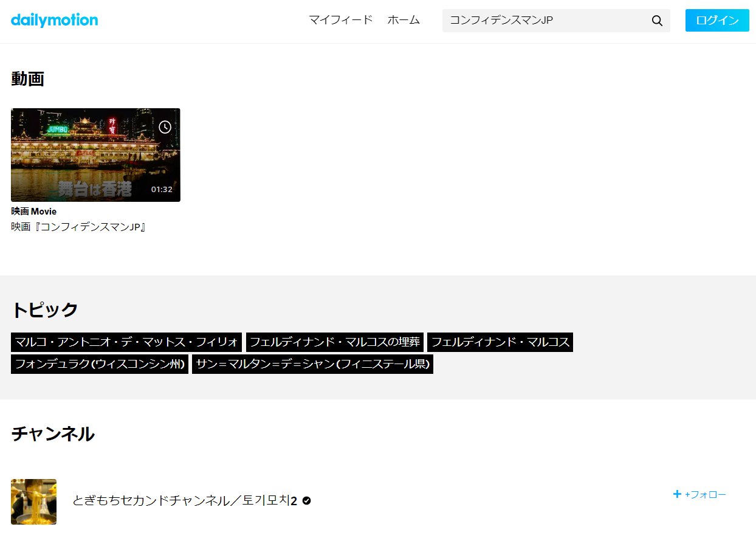This screenshot has height=538, width=756.
Task: Click the 動画 section heading
Action: click(x=28, y=78)
